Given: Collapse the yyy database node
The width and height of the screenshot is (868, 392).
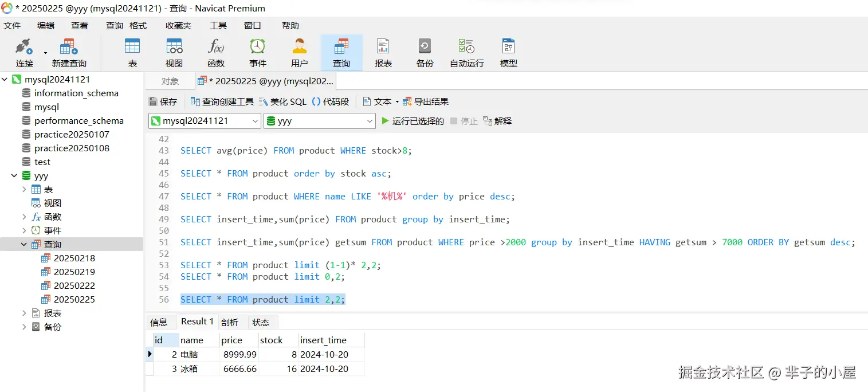Looking at the screenshot, I should coord(14,176).
